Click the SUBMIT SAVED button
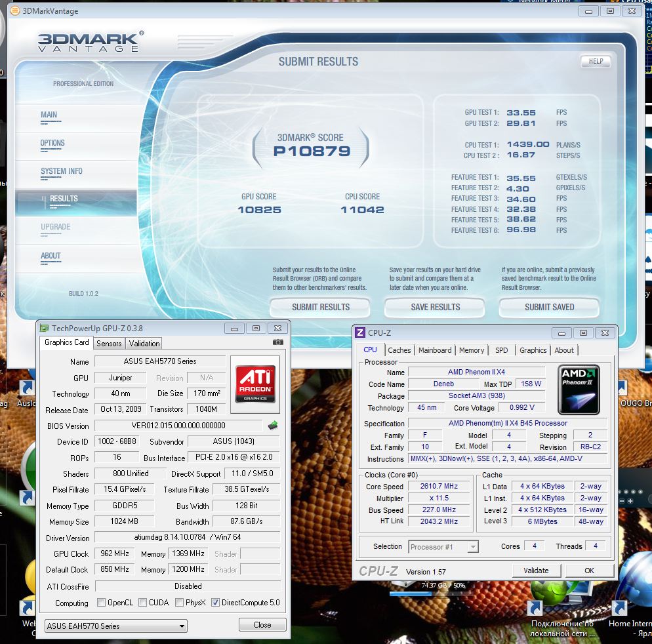 [549, 307]
